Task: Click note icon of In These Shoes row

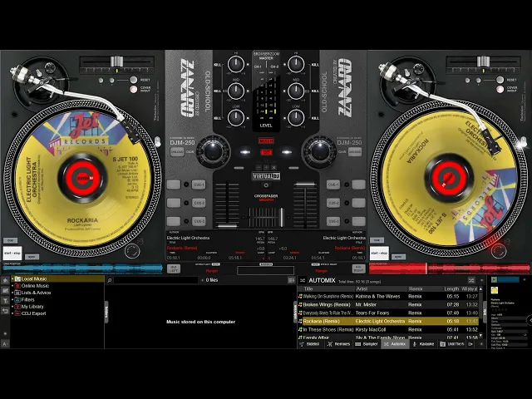Action: (300, 329)
